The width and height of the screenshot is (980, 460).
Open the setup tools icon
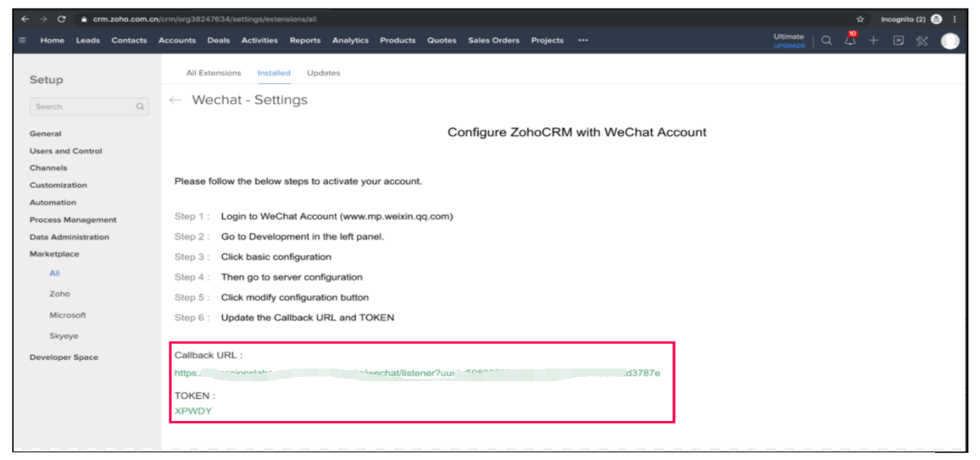pos(922,41)
